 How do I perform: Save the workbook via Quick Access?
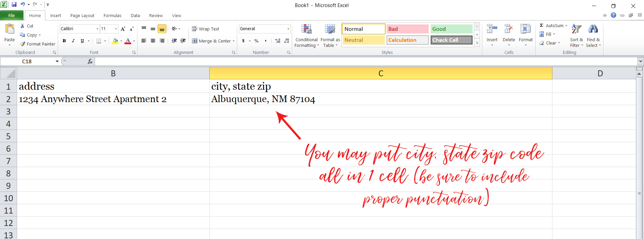14,5
